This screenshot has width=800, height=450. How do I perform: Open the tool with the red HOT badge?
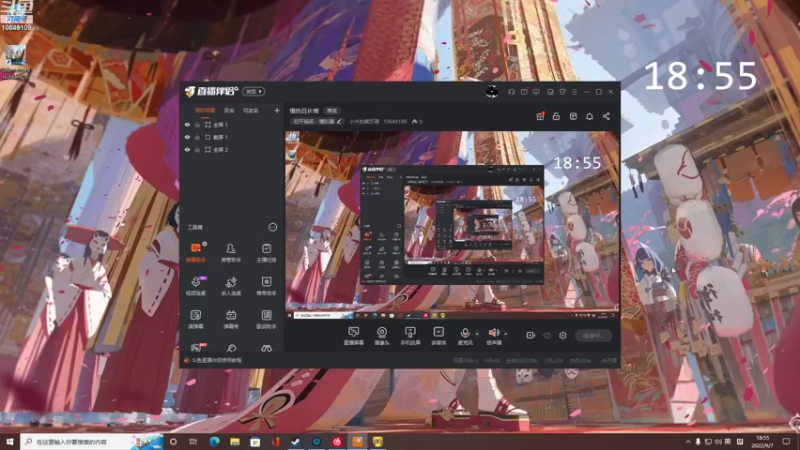pyautogui.click(x=197, y=348)
